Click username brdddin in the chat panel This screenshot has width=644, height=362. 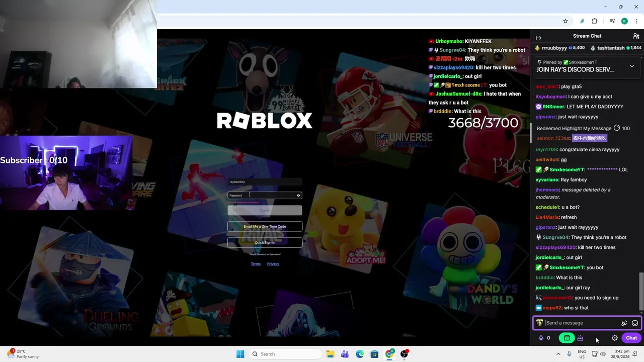point(544,278)
